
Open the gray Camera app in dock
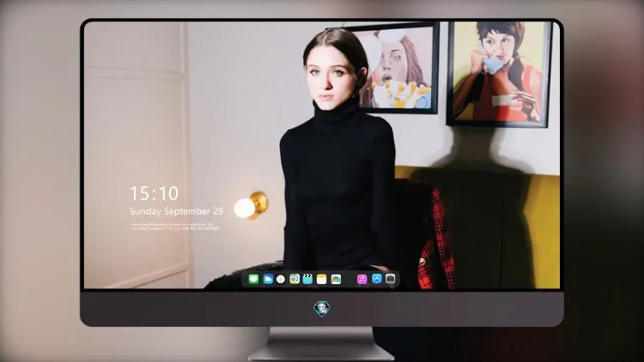coord(391,279)
